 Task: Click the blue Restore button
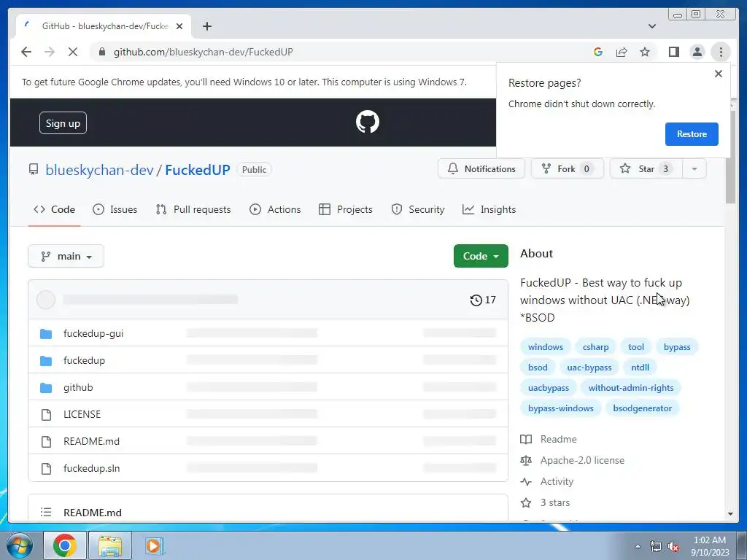tap(692, 134)
